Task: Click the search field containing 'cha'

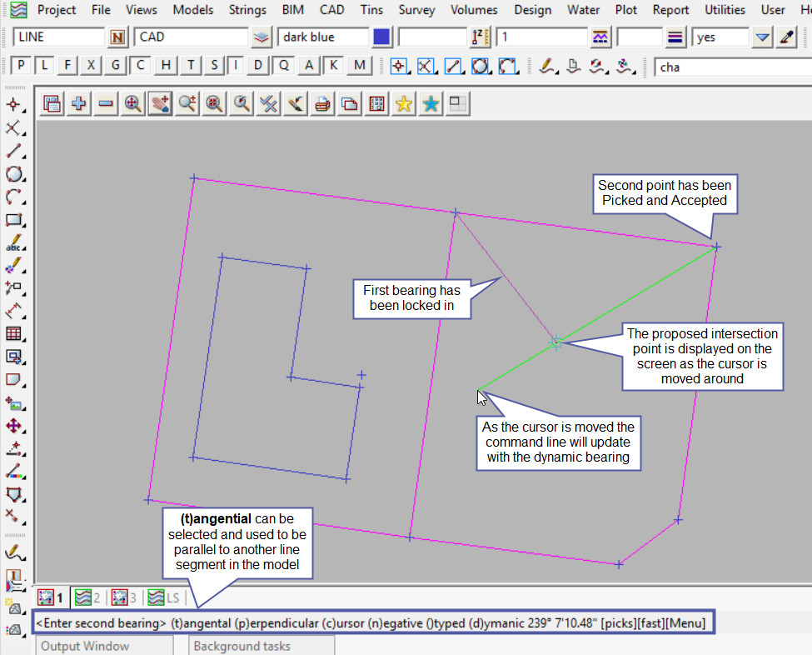Action: tap(731, 67)
